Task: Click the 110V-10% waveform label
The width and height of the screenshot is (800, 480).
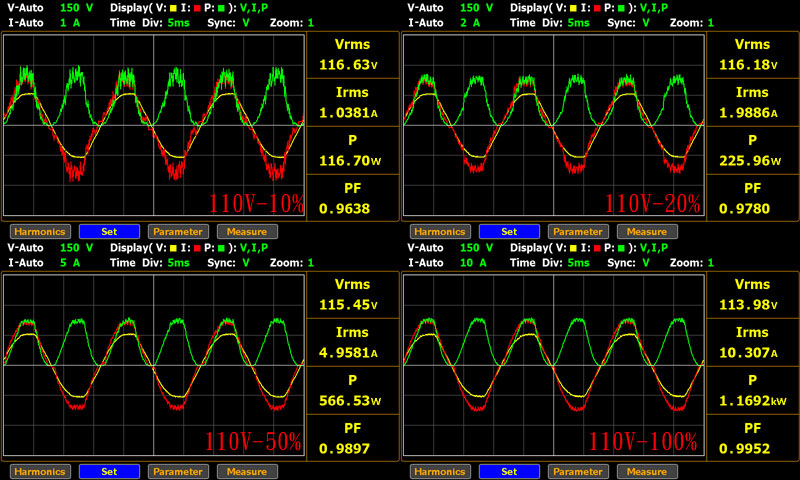Action: (x=256, y=204)
